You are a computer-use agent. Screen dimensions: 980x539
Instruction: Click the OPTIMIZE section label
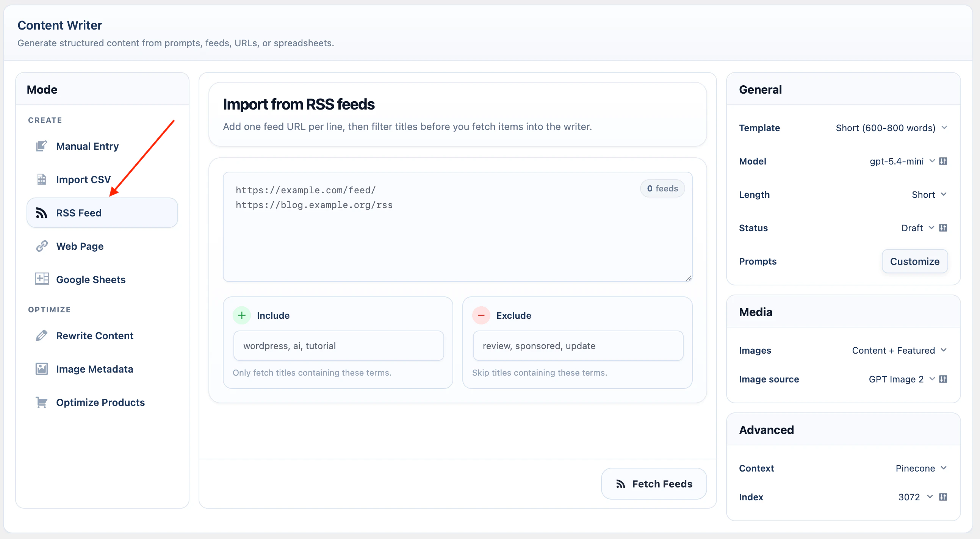(50, 310)
